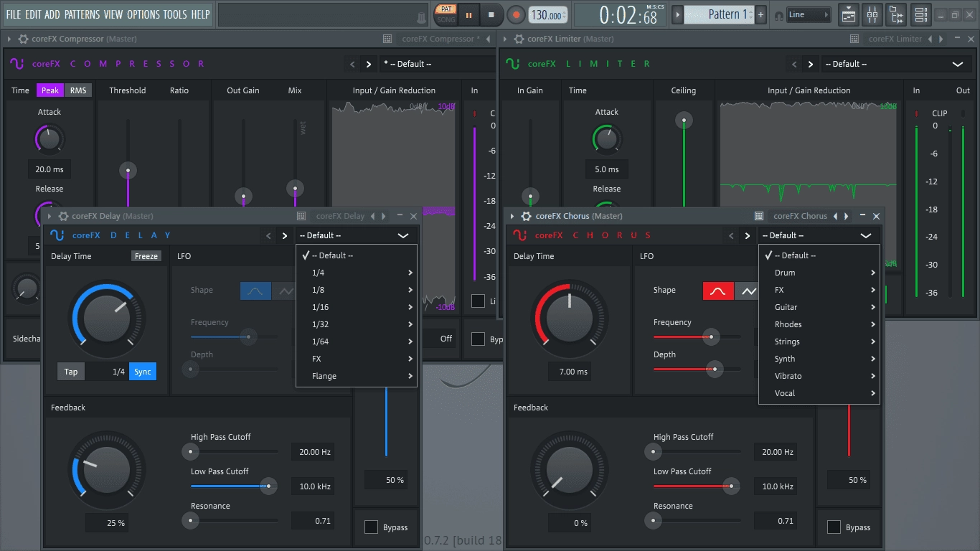The height and width of the screenshot is (551, 980).
Task: Click Delay Low Pass Cutoff slider handle
Action: click(x=268, y=486)
